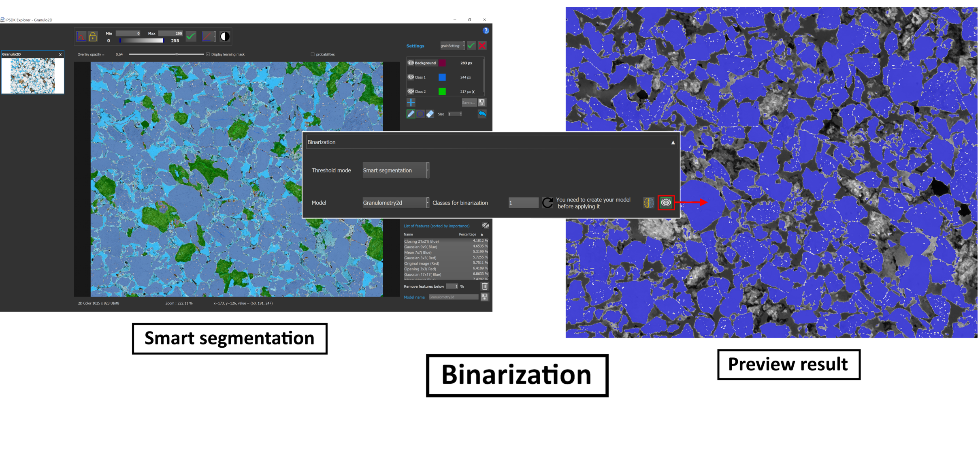Image resolution: width=980 pixels, height=466 pixels.
Task: Uncheck Display learning mask checkbox
Action: pyautogui.click(x=208, y=54)
